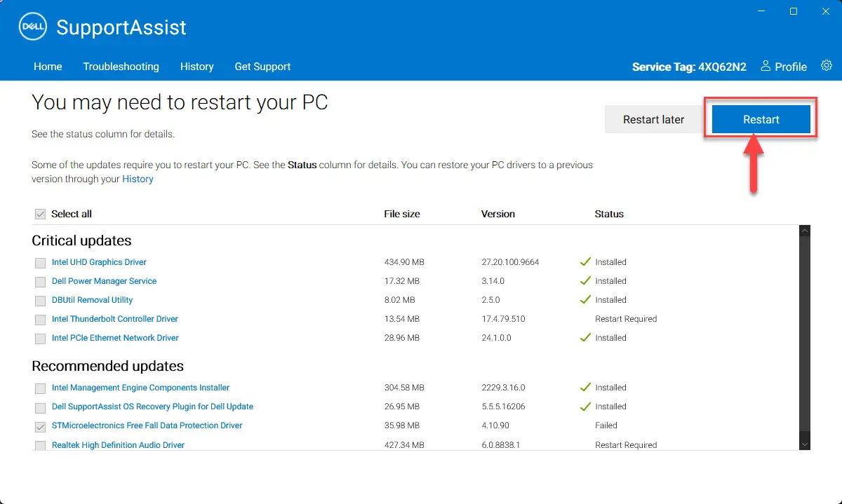Check the Intel PCIe Ethernet Network Driver box
This screenshot has height=504, width=842.
click(40, 339)
